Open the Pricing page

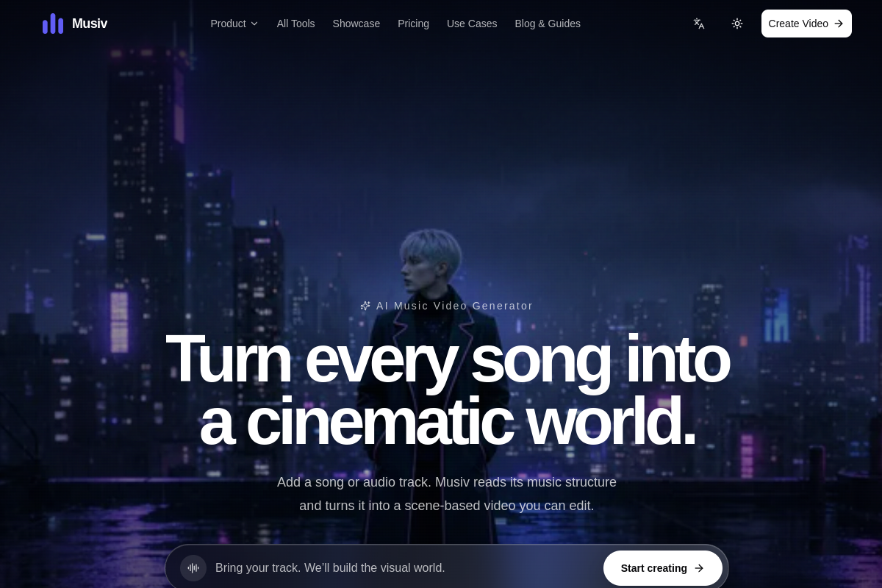[x=413, y=24]
